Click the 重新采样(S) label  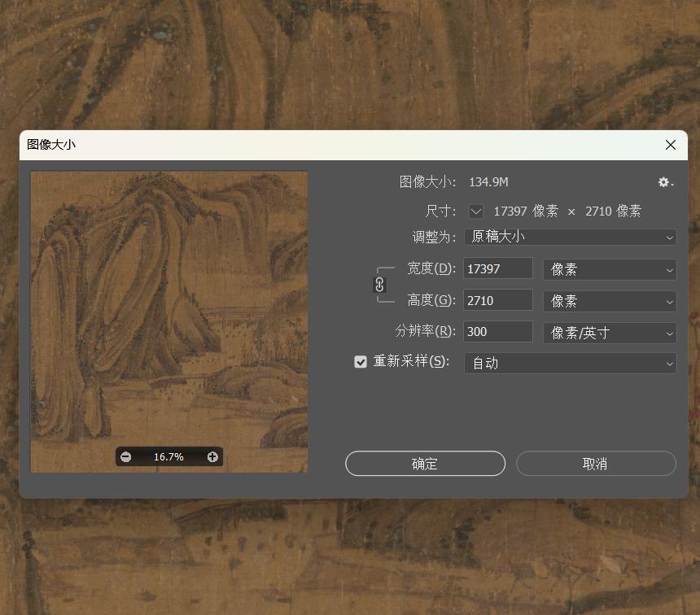pos(411,361)
